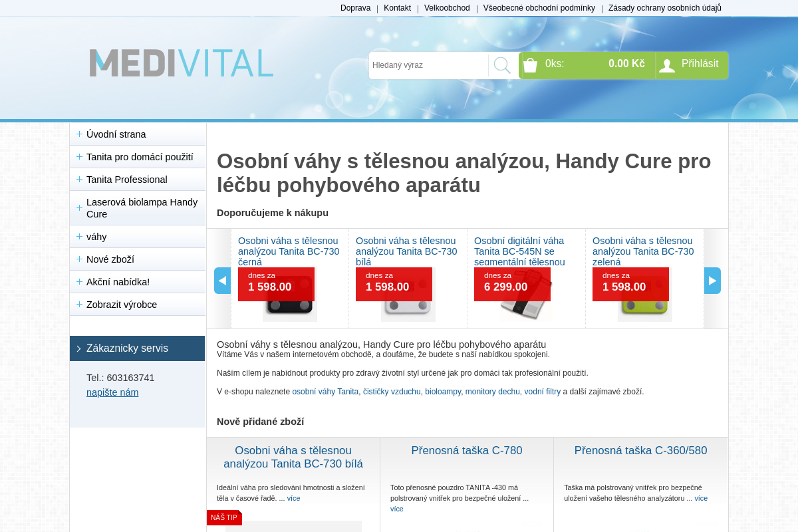
Task: Open monitory dechu link
Action: pos(493,392)
